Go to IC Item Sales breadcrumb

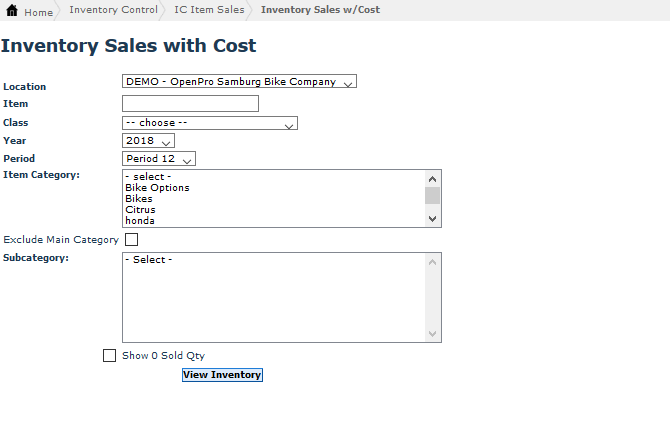(x=209, y=10)
